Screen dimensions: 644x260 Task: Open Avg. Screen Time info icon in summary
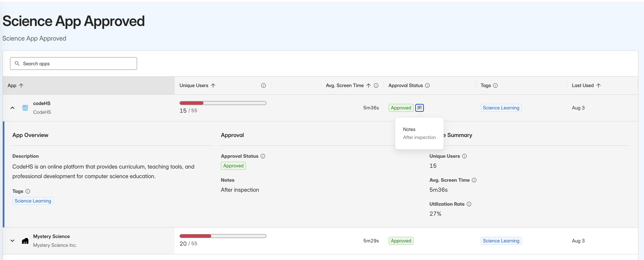click(x=474, y=180)
